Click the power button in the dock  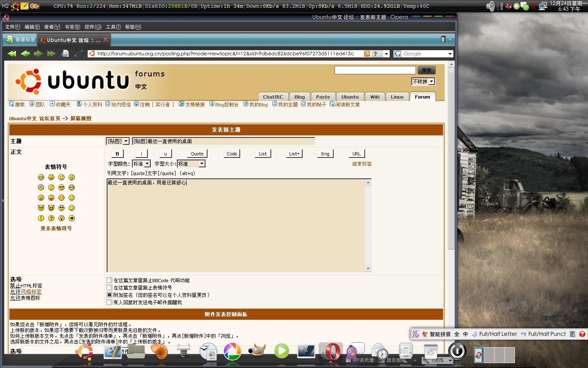457,351
